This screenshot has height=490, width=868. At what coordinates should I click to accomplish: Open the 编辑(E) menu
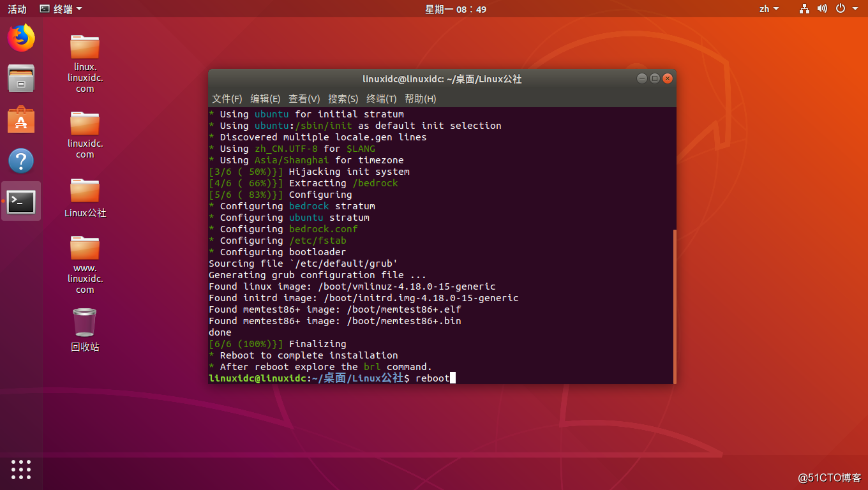coord(266,99)
